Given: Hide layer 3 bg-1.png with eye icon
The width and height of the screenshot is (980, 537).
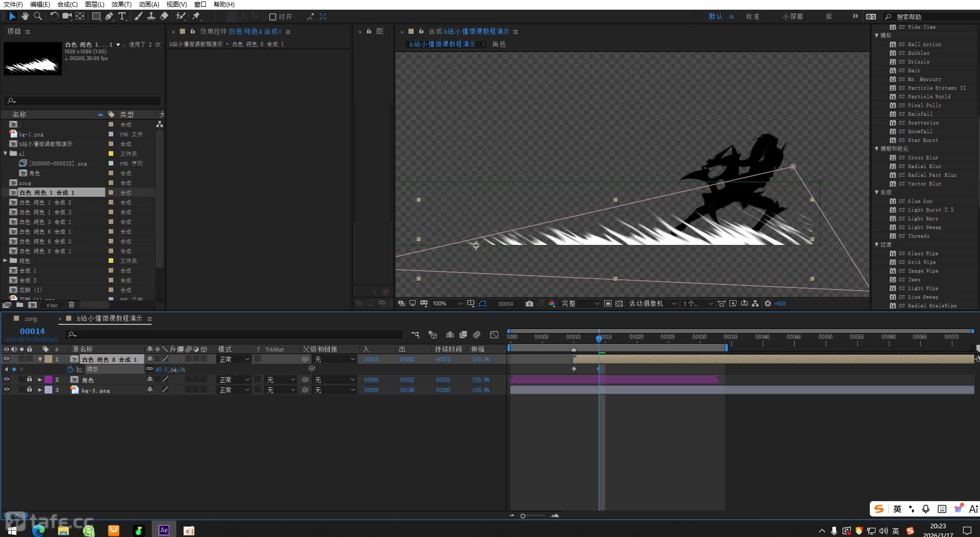Looking at the screenshot, I should tap(7, 390).
